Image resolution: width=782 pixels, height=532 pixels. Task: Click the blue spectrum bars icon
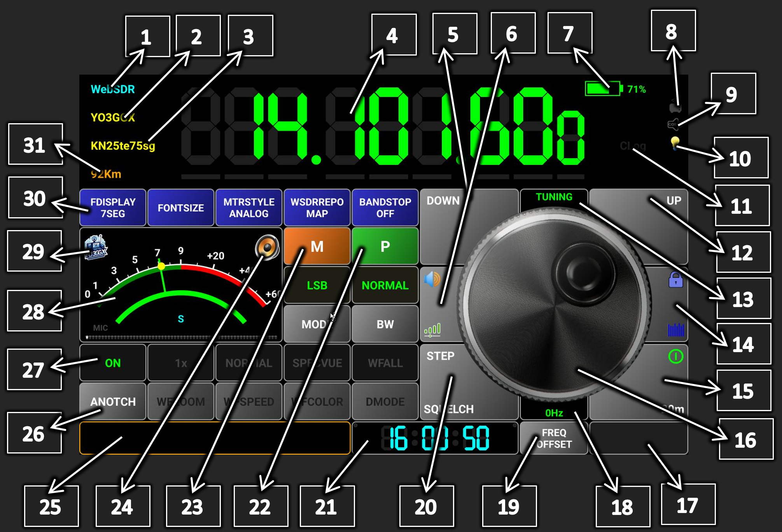(x=675, y=330)
